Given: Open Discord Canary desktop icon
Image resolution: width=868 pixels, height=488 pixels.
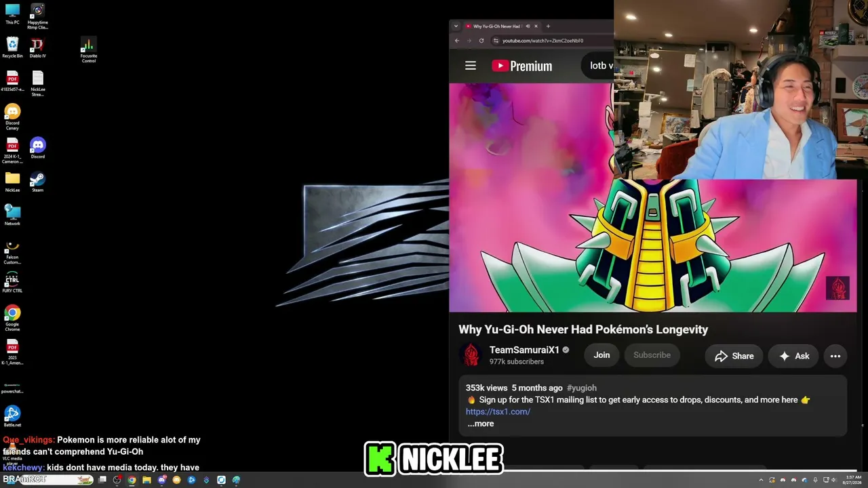Looking at the screenshot, I should coord(12,117).
